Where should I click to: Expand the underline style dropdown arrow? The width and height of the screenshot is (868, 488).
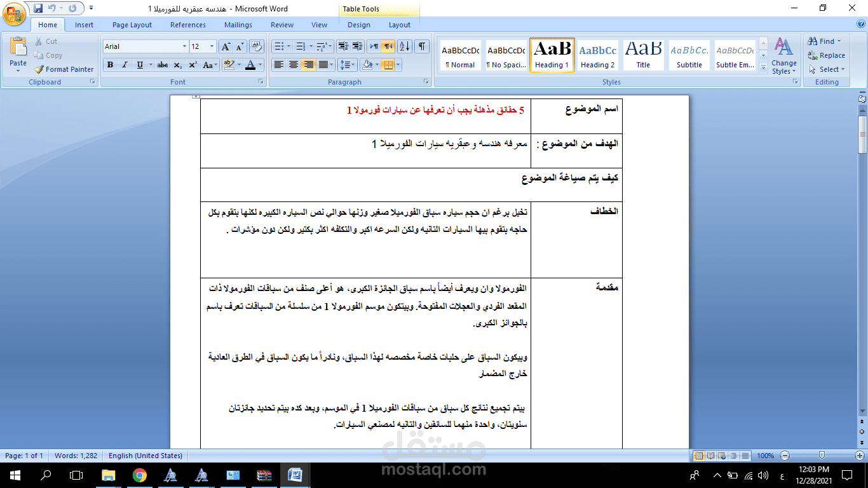[150, 65]
